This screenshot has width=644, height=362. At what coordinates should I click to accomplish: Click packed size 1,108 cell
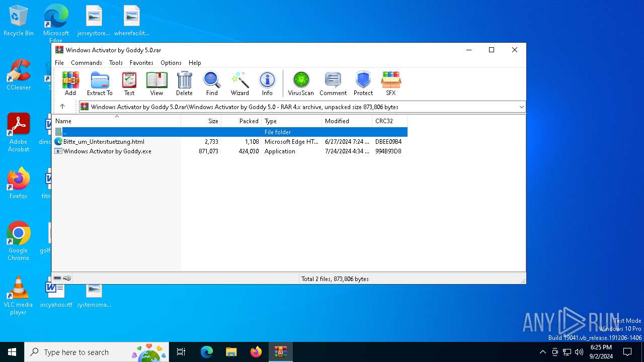tap(252, 142)
